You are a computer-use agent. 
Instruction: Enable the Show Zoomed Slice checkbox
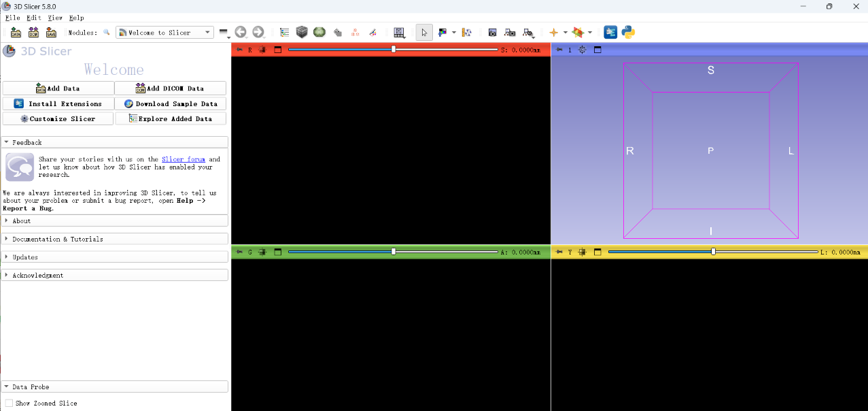[x=9, y=403]
